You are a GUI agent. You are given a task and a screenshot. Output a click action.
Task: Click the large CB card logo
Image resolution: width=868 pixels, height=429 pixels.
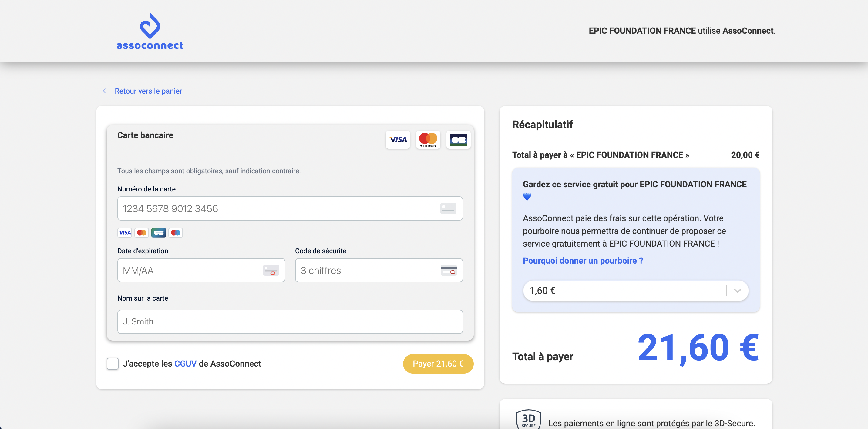pos(458,139)
